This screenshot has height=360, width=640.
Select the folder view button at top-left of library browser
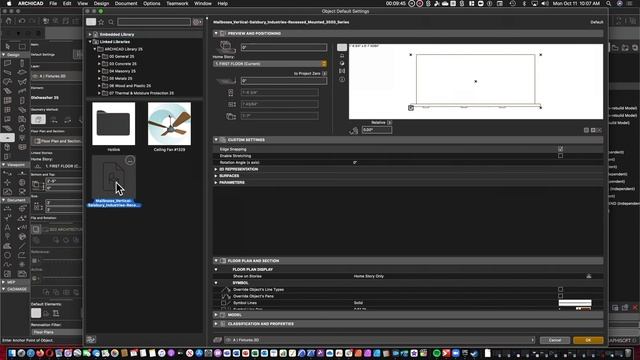point(91,22)
